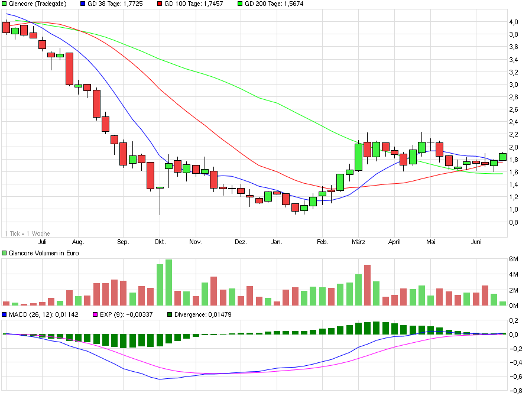Image resolution: width=532 pixels, height=396 pixels.
Task: Select the GD 100 Tage red legend marker
Action: 160,4
